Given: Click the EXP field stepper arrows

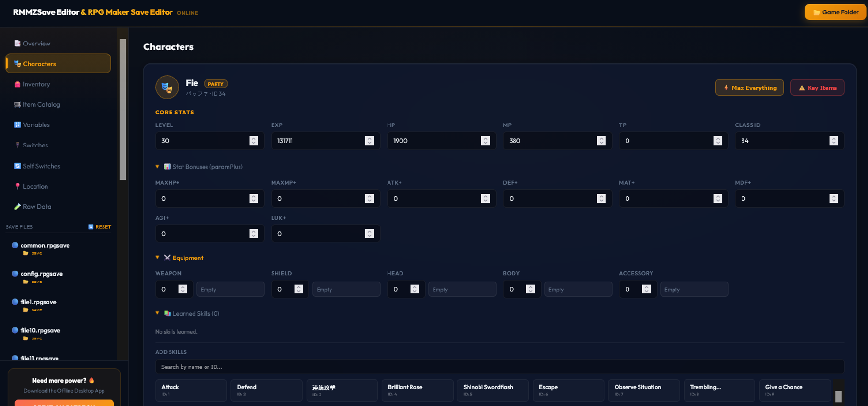Looking at the screenshot, I should coord(369,141).
